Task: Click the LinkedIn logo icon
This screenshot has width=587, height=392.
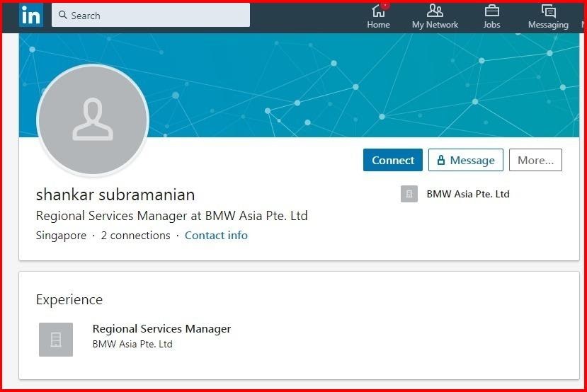Action: coord(31,15)
